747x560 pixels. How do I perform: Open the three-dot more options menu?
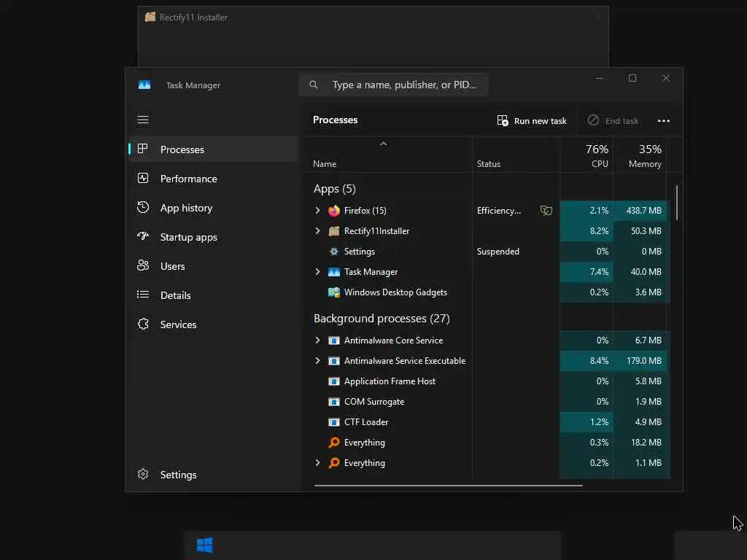[x=664, y=120]
